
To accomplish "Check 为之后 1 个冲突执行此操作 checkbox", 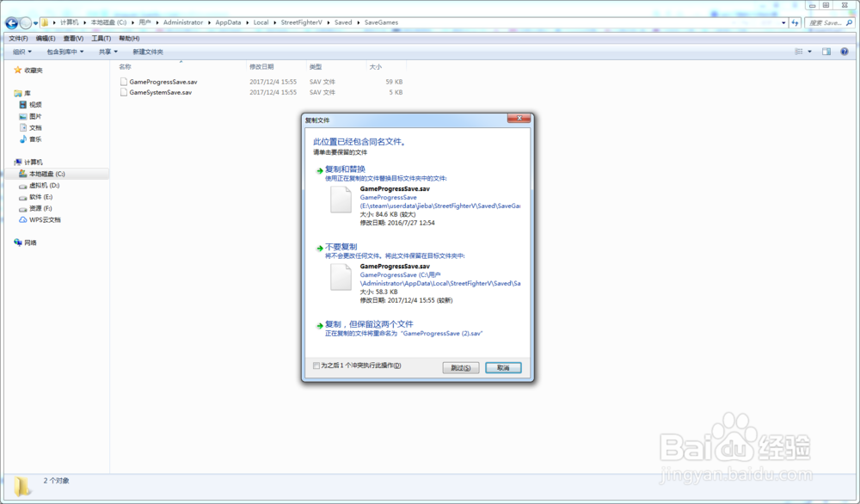I will 316,366.
